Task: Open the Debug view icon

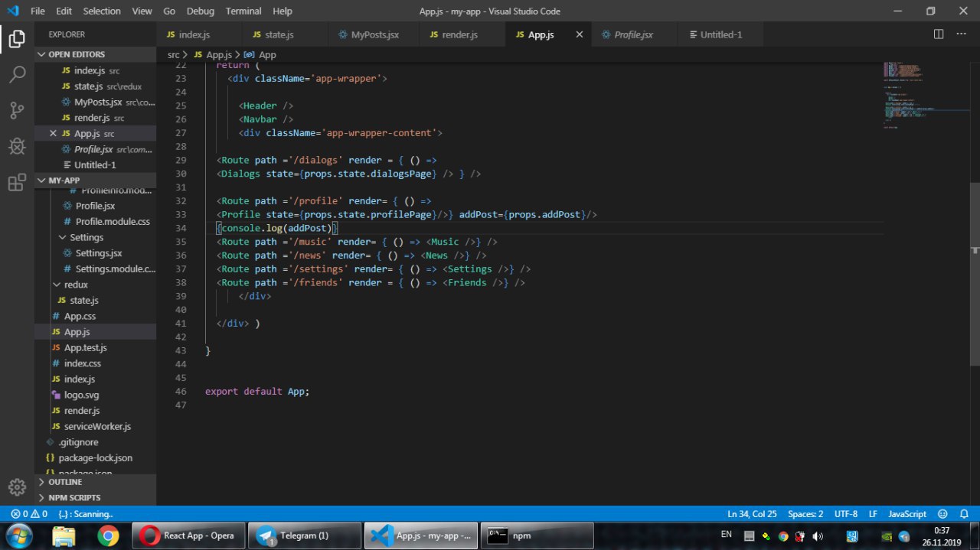Action: (17, 146)
